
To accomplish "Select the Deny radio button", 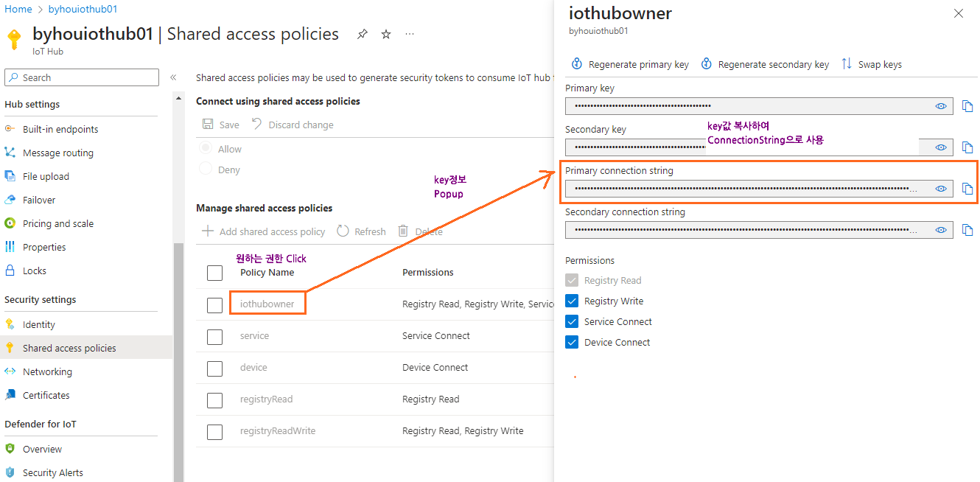I will click(204, 170).
